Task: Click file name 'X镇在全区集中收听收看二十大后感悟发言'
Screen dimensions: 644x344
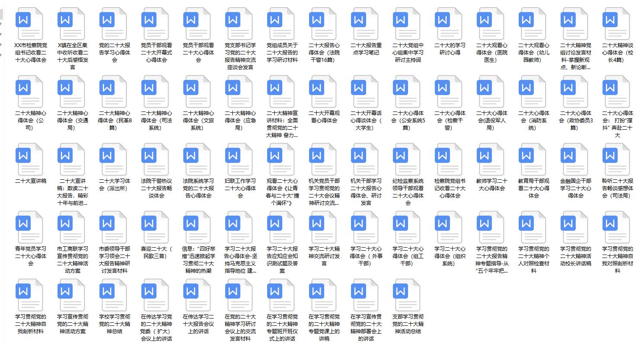Action: point(72,56)
